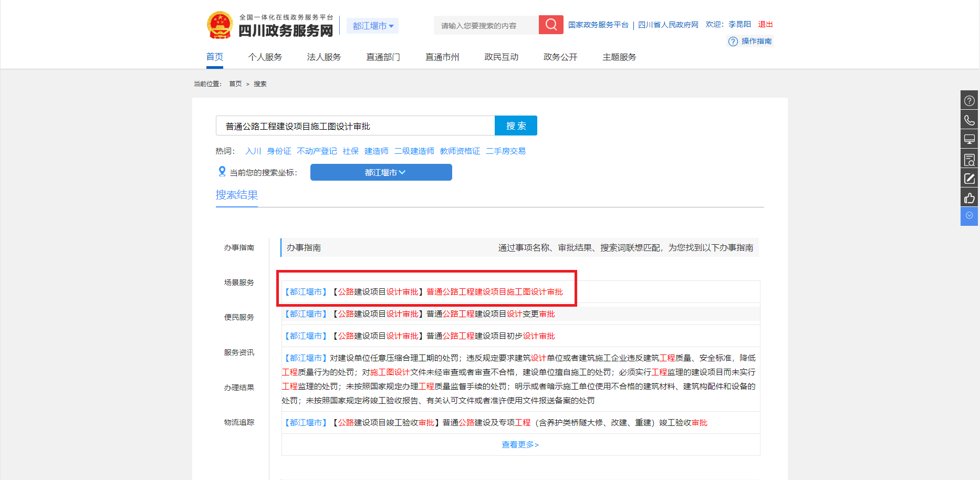Focus the top header search input
This screenshot has width=980, height=480.
pos(486,25)
